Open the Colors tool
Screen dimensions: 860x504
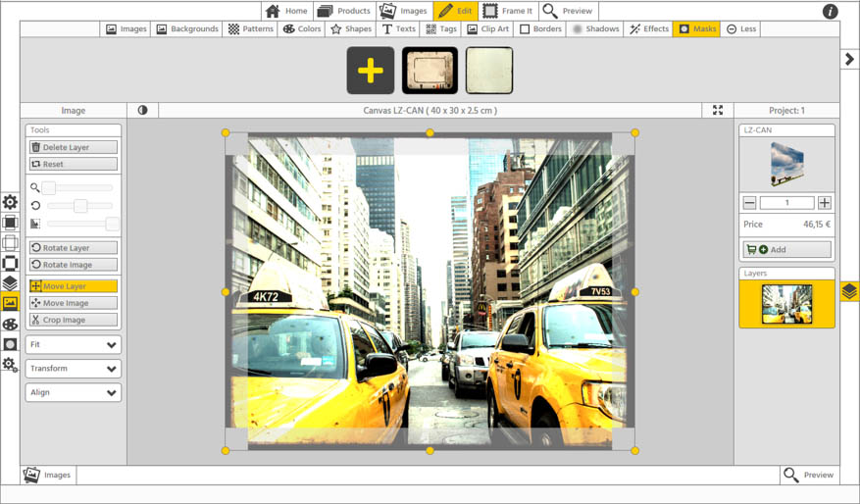pos(302,29)
